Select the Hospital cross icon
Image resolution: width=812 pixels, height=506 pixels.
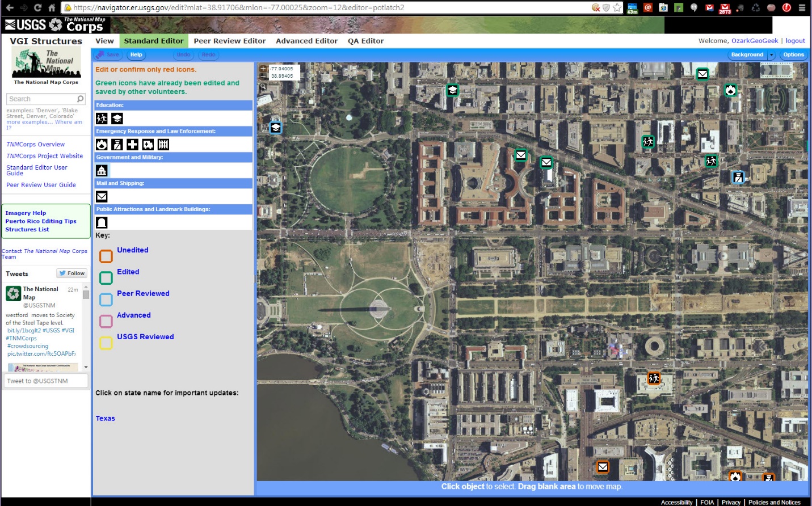132,145
